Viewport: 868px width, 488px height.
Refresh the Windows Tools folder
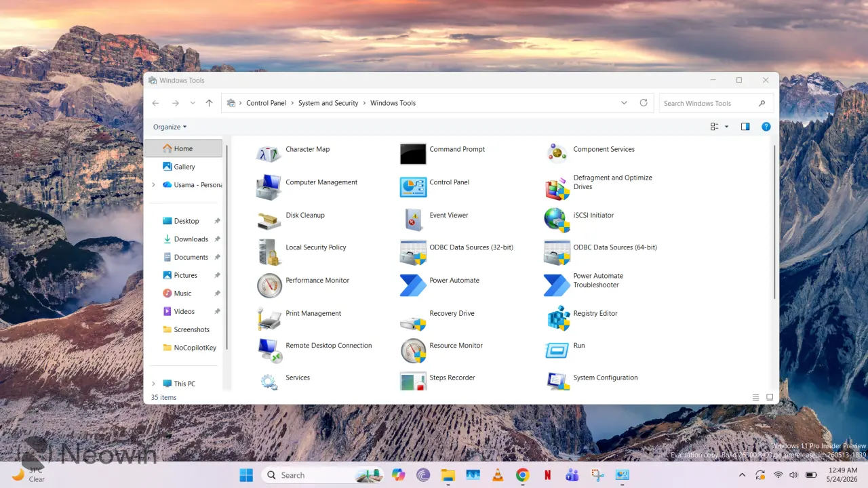tap(644, 103)
